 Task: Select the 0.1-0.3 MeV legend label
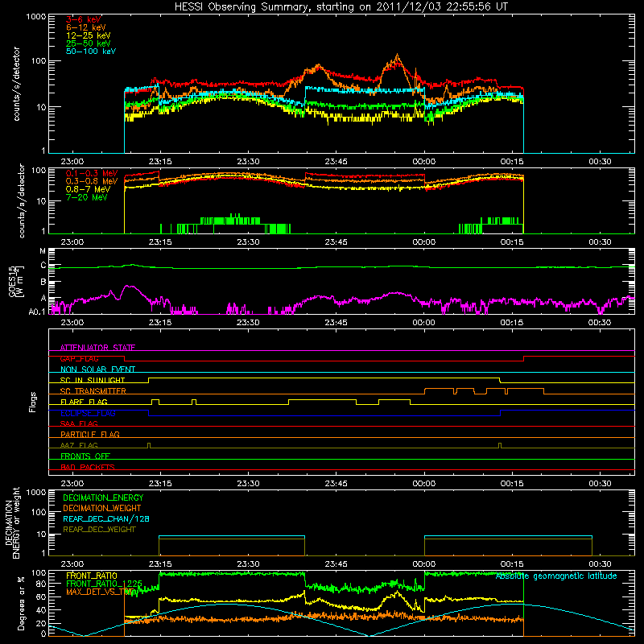tap(92, 173)
